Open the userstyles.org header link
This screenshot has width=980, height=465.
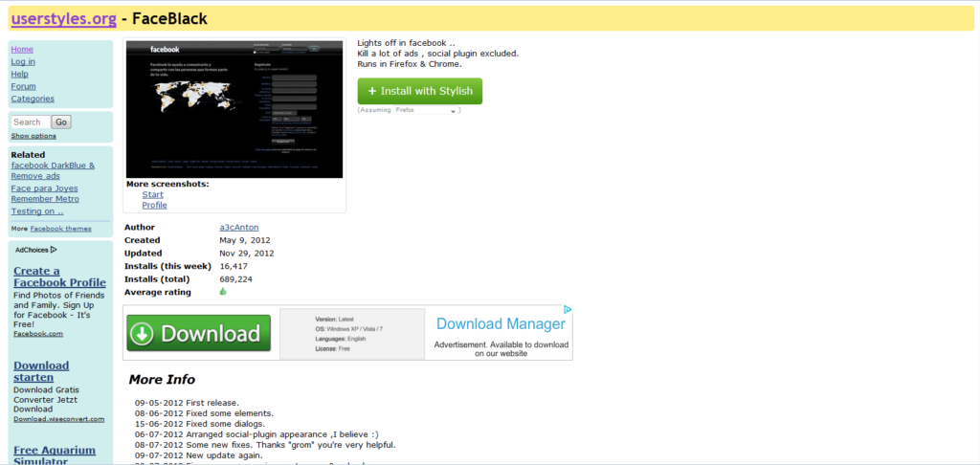click(64, 19)
